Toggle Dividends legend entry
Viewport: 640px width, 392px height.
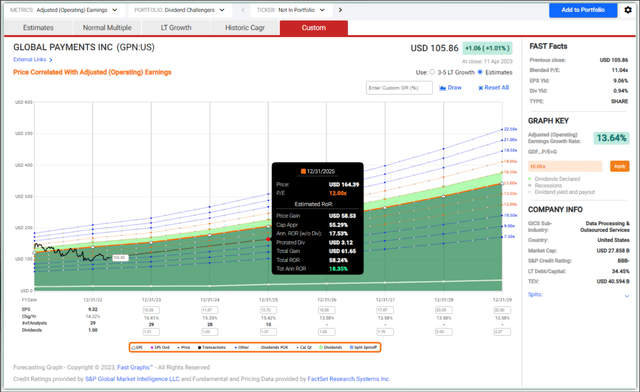tap(331, 347)
